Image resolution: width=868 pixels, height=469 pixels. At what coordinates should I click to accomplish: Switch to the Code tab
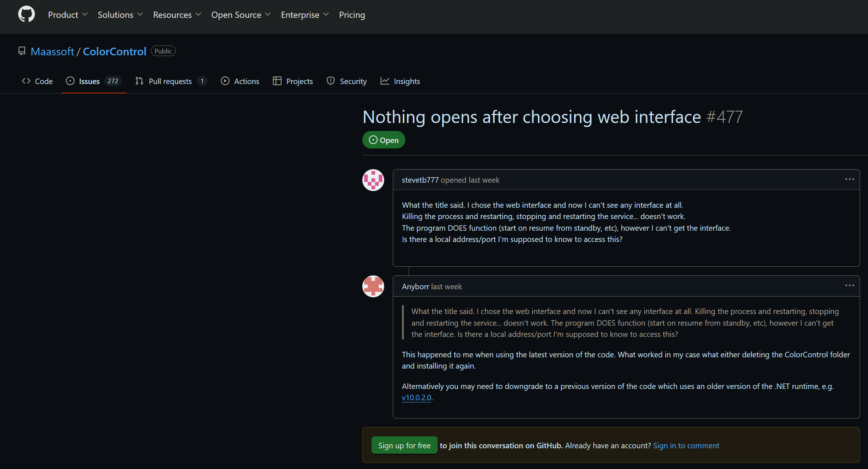pos(37,81)
